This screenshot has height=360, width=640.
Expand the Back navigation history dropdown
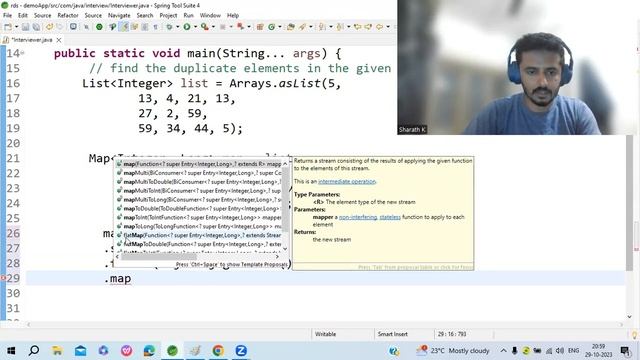pos(387,27)
